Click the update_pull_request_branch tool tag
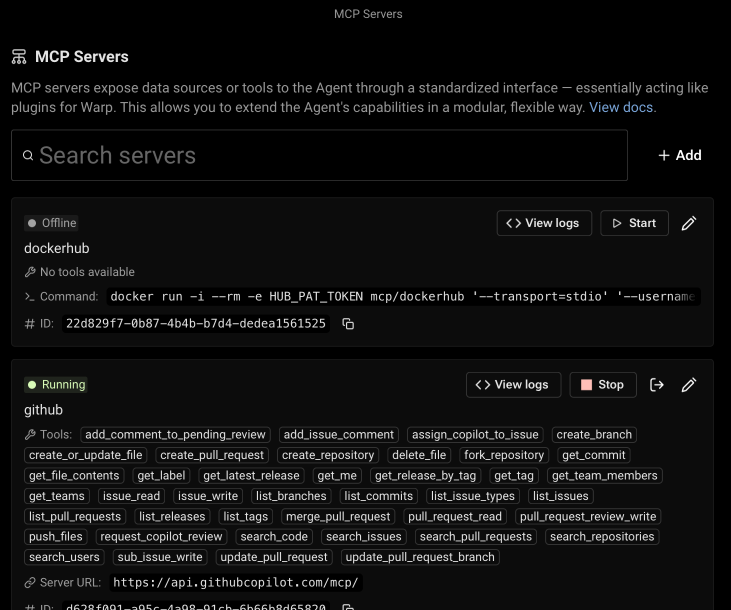This screenshot has width=731, height=610. coord(420,557)
